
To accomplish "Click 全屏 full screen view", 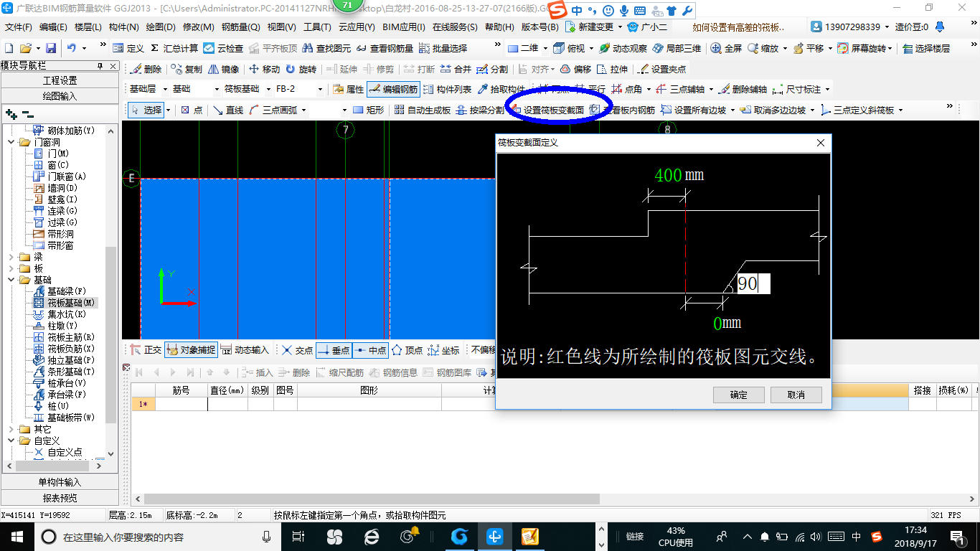I will [x=727, y=48].
